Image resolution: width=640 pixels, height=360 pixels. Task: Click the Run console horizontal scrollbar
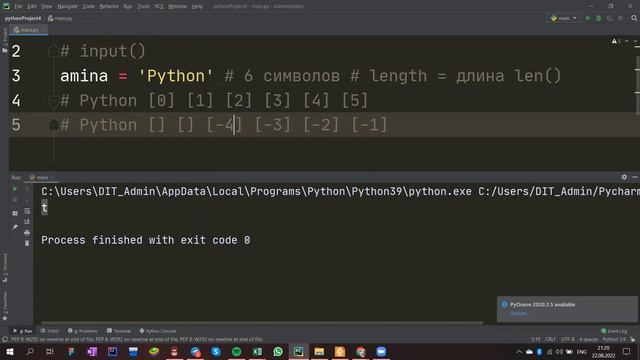[x=262, y=323]
